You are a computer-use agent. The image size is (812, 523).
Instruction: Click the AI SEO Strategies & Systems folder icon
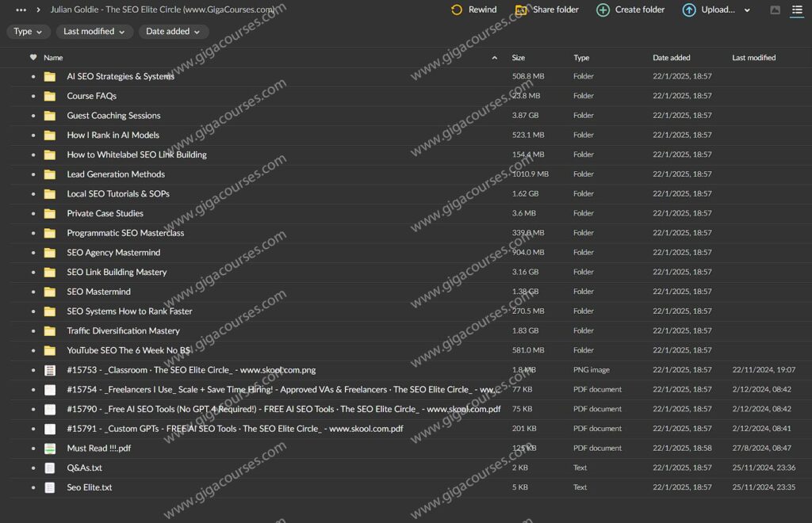click(50, 77)
